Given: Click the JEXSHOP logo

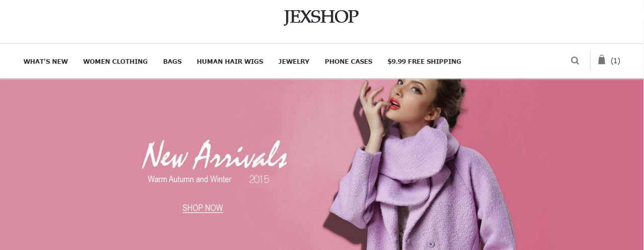Looking at the screenshot, I should coord(321,17).
